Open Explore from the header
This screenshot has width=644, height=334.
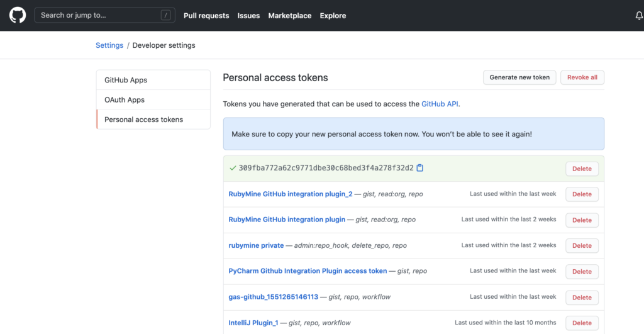[333, 16]
